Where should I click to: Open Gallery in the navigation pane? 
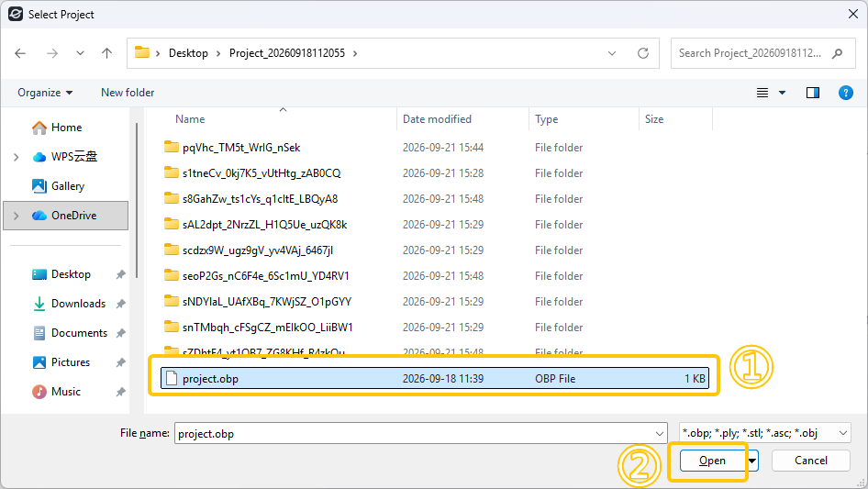click(68, 186)
